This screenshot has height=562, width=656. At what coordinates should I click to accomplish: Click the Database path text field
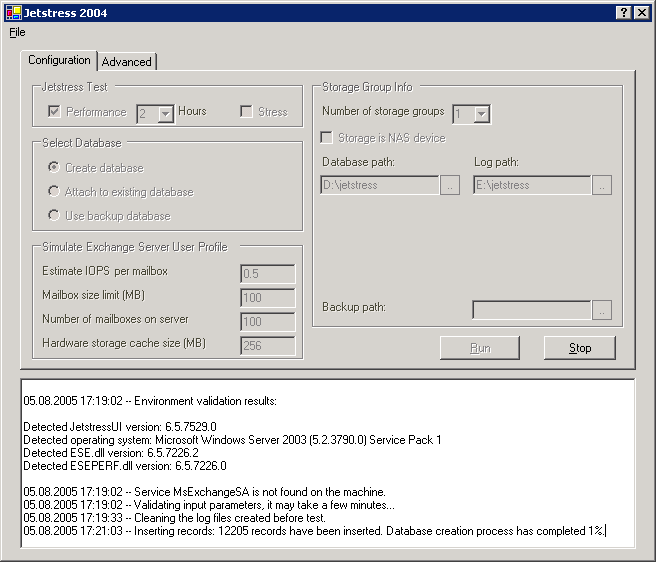(x=380, y=185)
